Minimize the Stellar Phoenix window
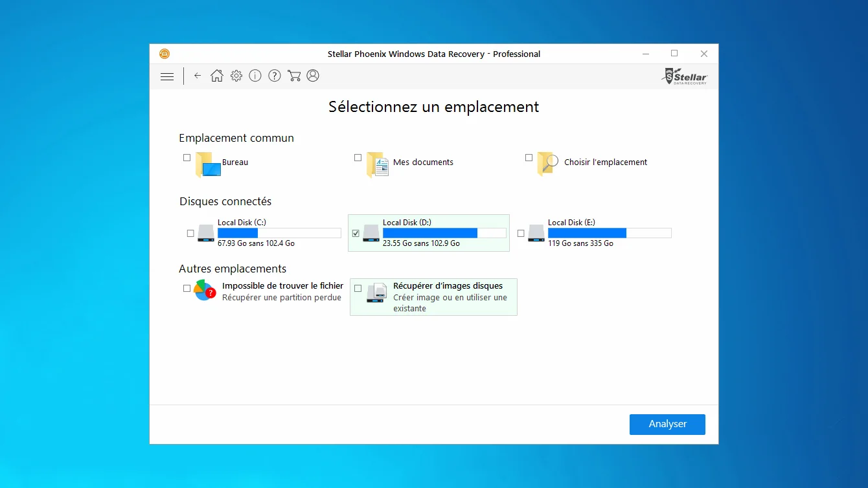This screenshot has height=488, width=868. pyautogui.click(x=646, y=54)
